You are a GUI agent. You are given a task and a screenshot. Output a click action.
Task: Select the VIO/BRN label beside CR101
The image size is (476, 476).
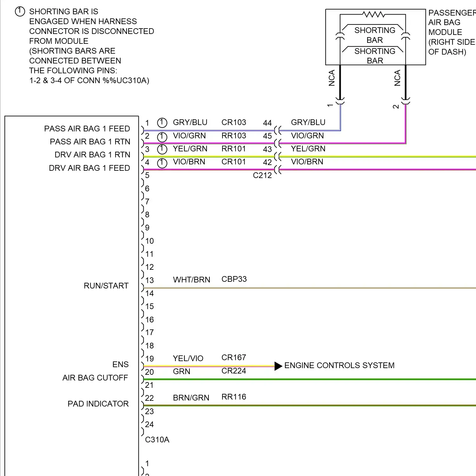[189, 162]
